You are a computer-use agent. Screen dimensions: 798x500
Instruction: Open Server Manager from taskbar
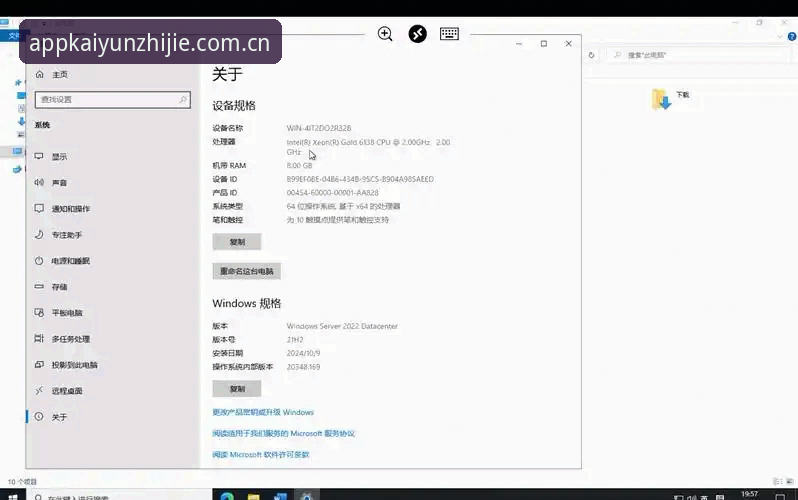tap(280, 496)
